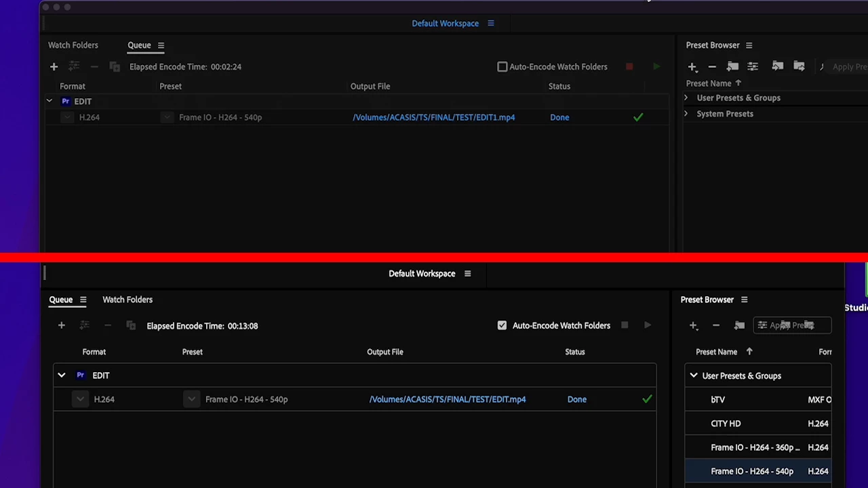
Task: Upper window Preset Browser: delete preset minus
Action: [712, 66]
